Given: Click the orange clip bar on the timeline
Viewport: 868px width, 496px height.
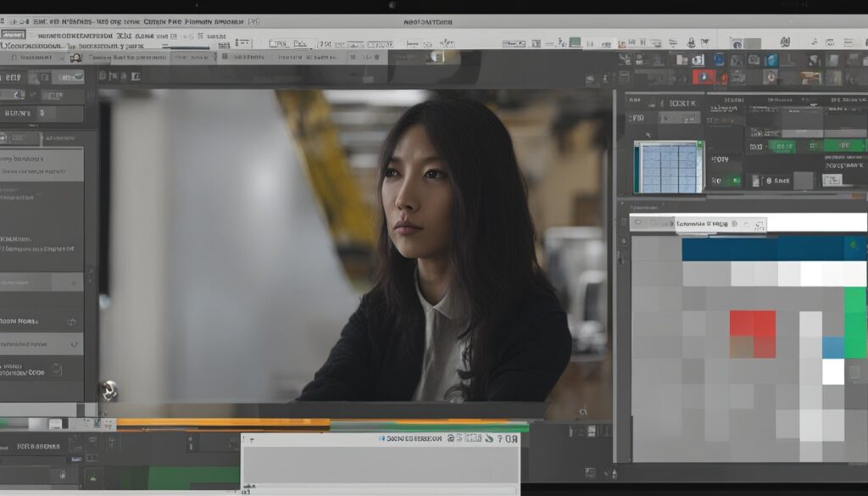Looking at the screenshot, I should point(222,422).
